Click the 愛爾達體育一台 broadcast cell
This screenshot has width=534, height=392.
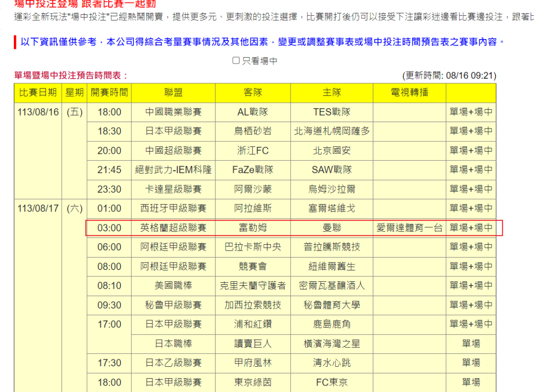pyautogui.click(x=409, y=228)
